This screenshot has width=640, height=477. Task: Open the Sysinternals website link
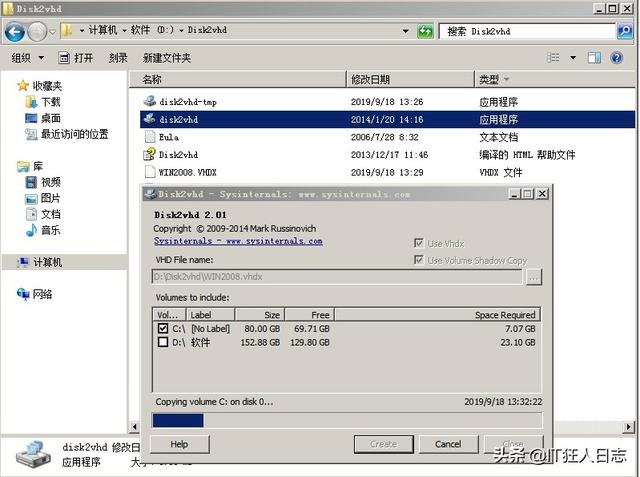click(x=238, y=241)
